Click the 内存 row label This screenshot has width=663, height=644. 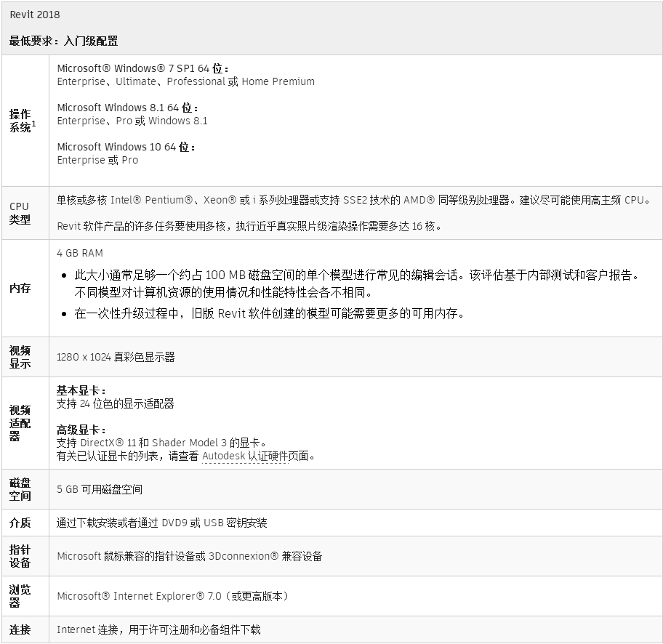point(20,289)
